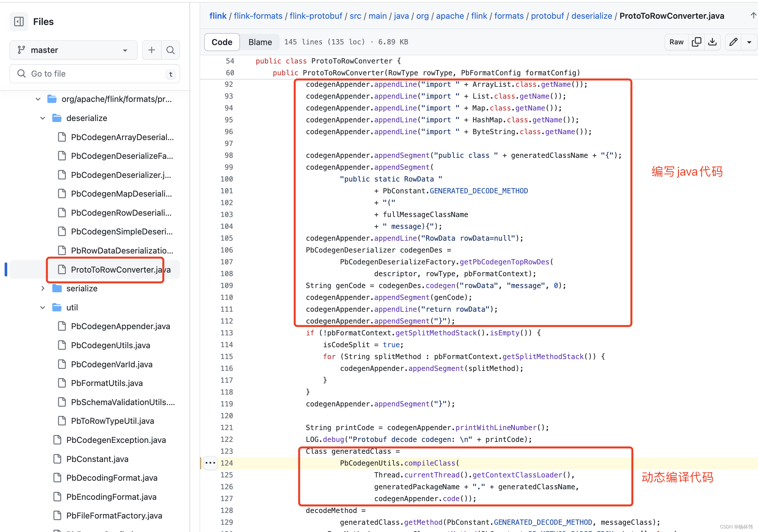This screenshot has width=758, height=532.
Task: Switch to the Blame tab
Action: pos(260,42)
